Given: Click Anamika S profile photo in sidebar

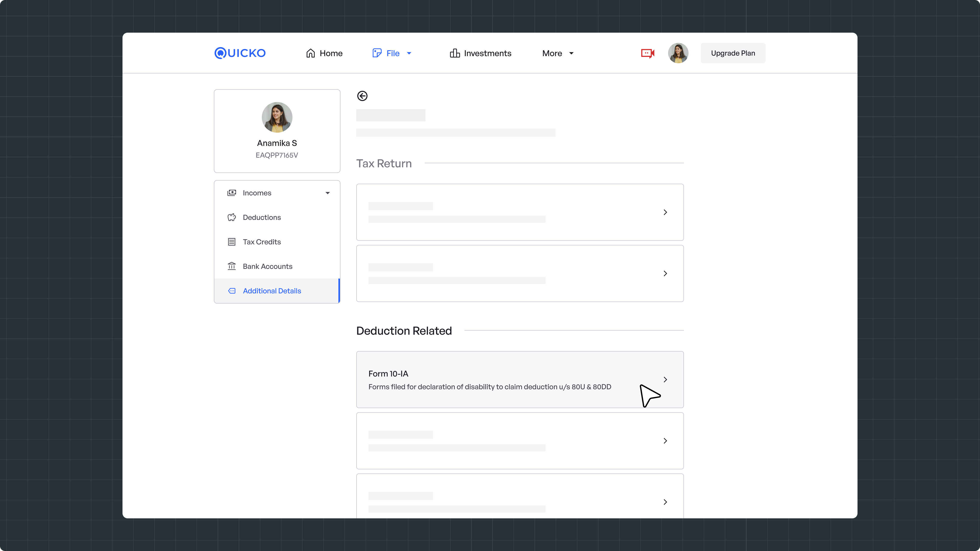Looking at the screenshot, I should coord(277,117).
